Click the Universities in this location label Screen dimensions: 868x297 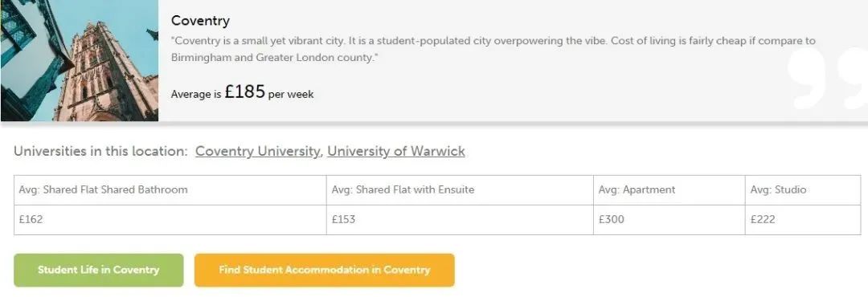[100, 151]
